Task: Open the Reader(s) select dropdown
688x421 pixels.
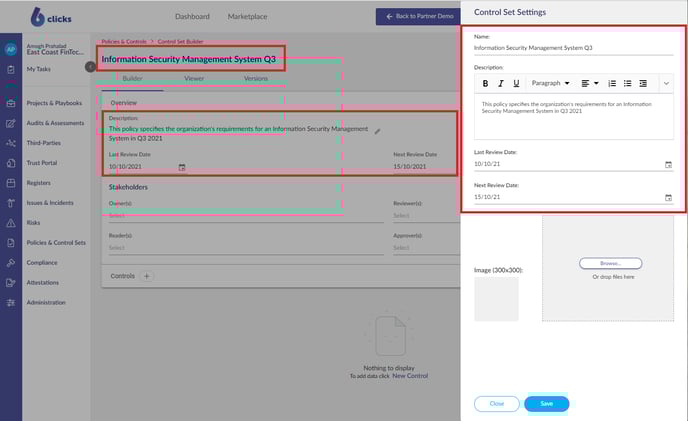Action: [246, 248]
